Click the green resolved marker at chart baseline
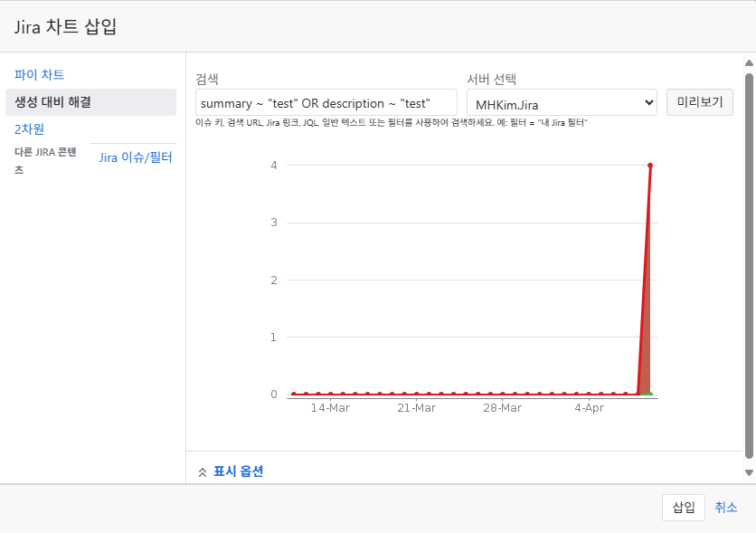Image resolution: width=756 pixels, height=533 pixels. click(x=646, y=394)
